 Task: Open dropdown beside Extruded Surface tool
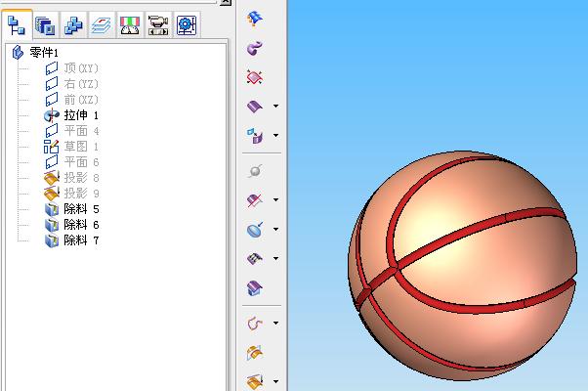point(276,107)
